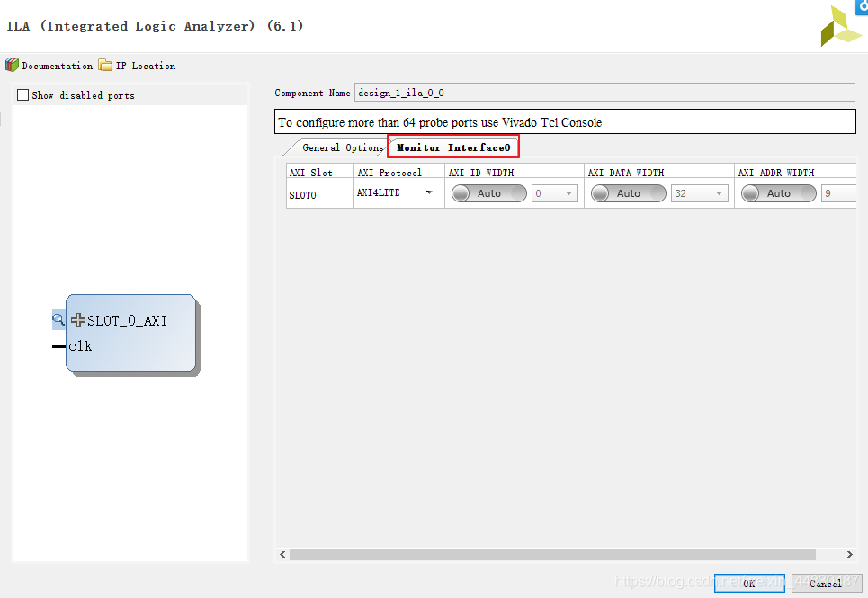The height and width of the screenshot is (598, 868).
Task: Select the SLOT0 table cell
Action: (x=320, y=195)
